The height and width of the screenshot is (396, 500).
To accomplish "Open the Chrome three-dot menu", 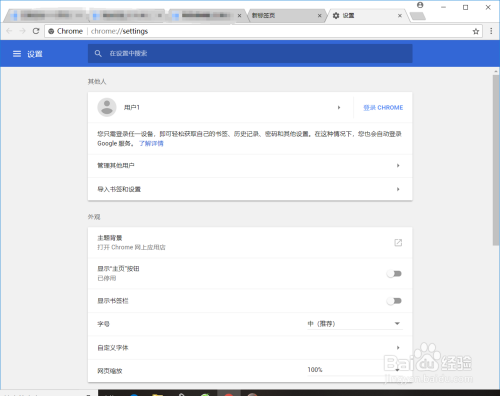I will pos(491,31).
